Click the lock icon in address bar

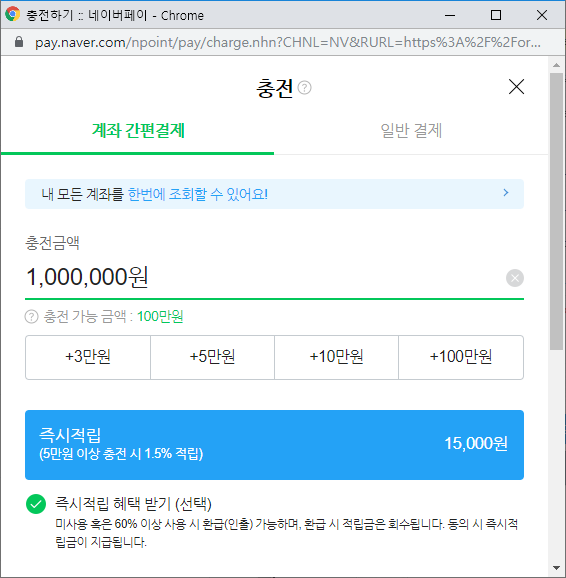point(19,42)
